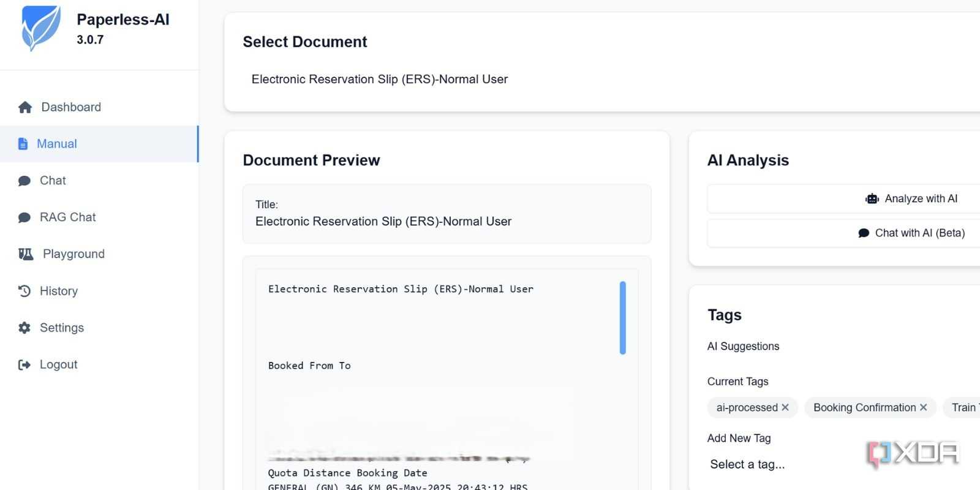Viewport: 980px width, 490px height.
Task: Click the blue preview scrollbar thumb
Action: click(x=623, y=318)
